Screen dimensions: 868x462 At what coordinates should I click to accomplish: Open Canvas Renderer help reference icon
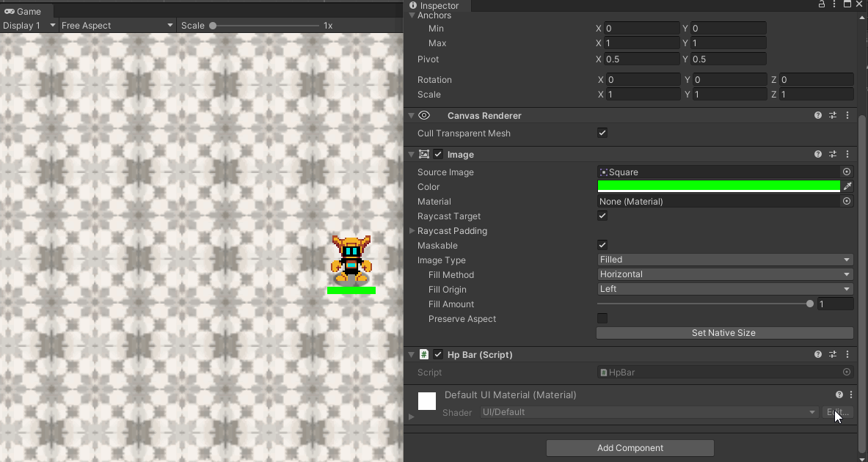tap(818, 116)
